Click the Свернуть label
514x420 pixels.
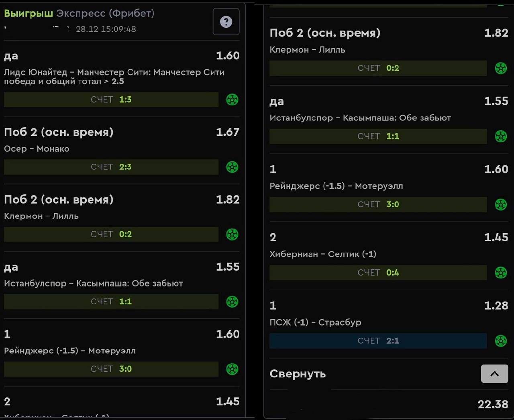[x=298, y=374]
